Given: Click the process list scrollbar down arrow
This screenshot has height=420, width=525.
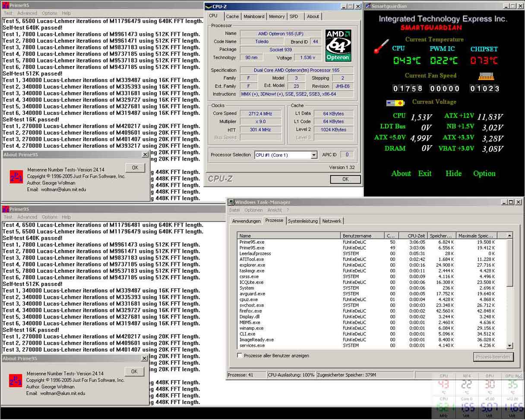Looking at the screenshot, I should point(510,345).
